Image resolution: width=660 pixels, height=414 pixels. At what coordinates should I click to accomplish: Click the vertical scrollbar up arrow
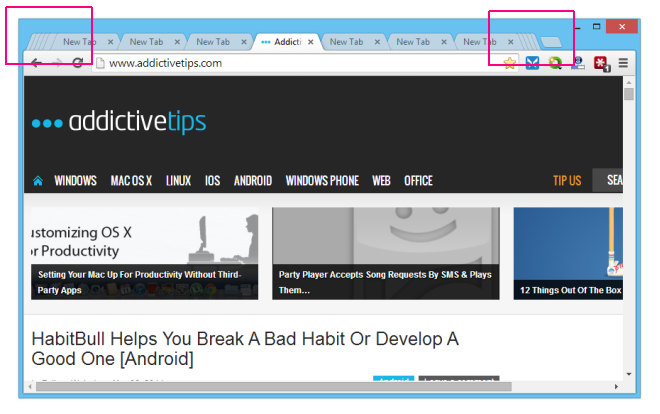[629, 82]
